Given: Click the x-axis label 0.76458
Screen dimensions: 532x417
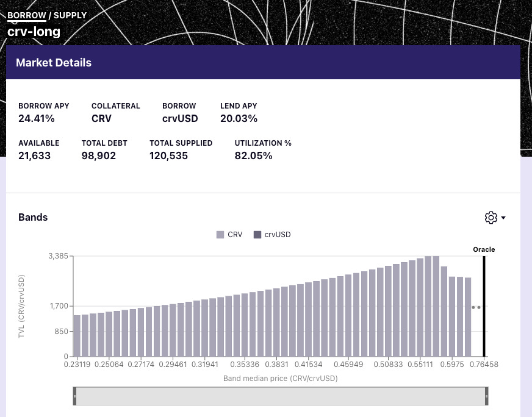Looking at the screenshot, I should [484, 365].
